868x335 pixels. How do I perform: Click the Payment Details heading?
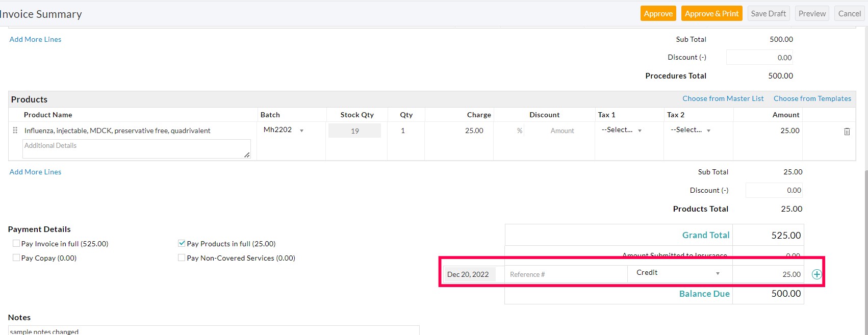39,229
